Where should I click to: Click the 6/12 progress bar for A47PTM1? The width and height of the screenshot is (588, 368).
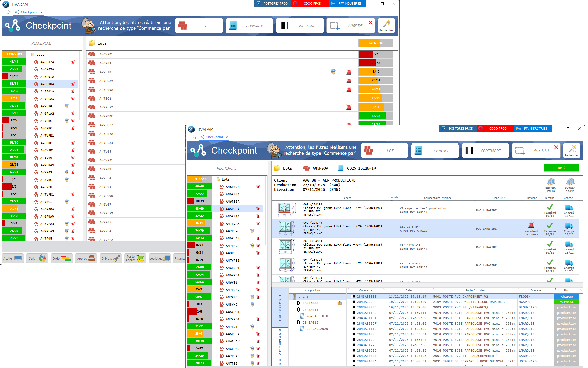pos(376,72)
